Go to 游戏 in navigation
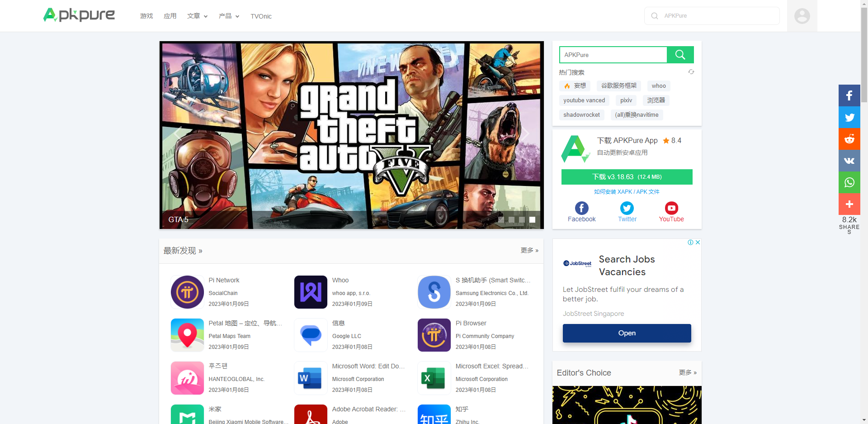This screenshot has height=424, width=868. pyautogui.click(x=146, y=16)
